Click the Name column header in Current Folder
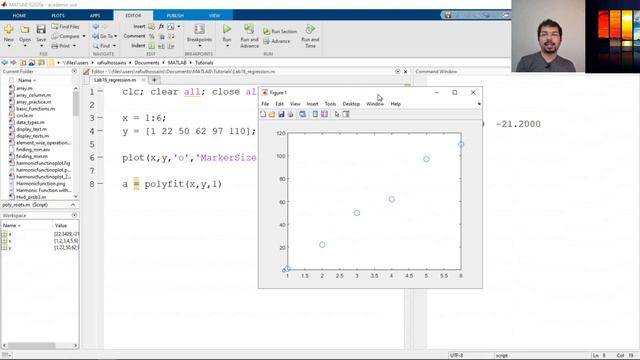The image size is (640, 360). pyautogui.click(x=27, y=80)
